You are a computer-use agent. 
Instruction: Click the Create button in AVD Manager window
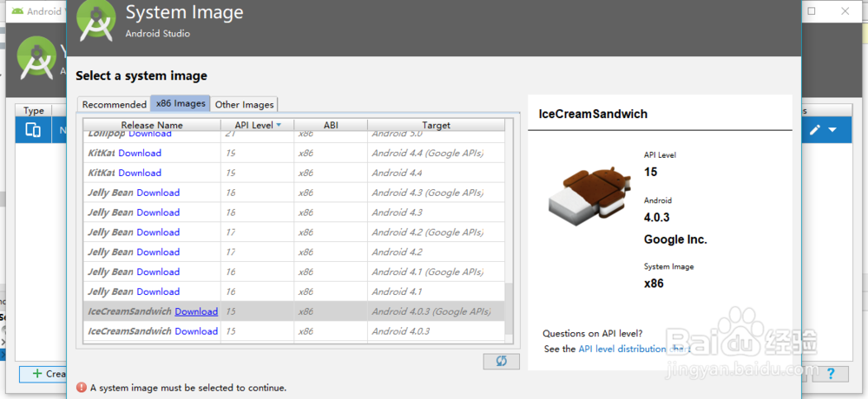[43, 374]
